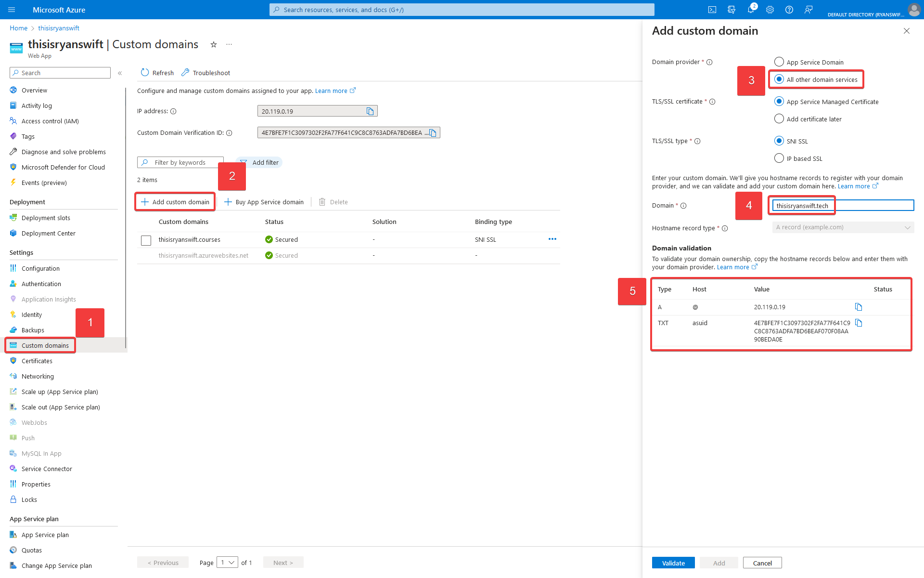Copy the Custom Domain Verification ID
924x578 pixels.
point(433,133)
